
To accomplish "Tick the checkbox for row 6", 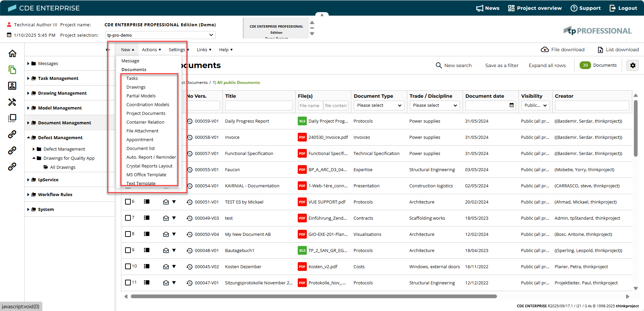I will pyautogui.click(x=128, y=202).
